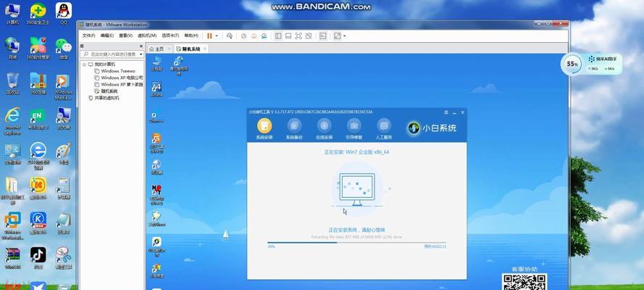
Task: Enter full screen mode via toolbar icon
Action: click(298, 36)
